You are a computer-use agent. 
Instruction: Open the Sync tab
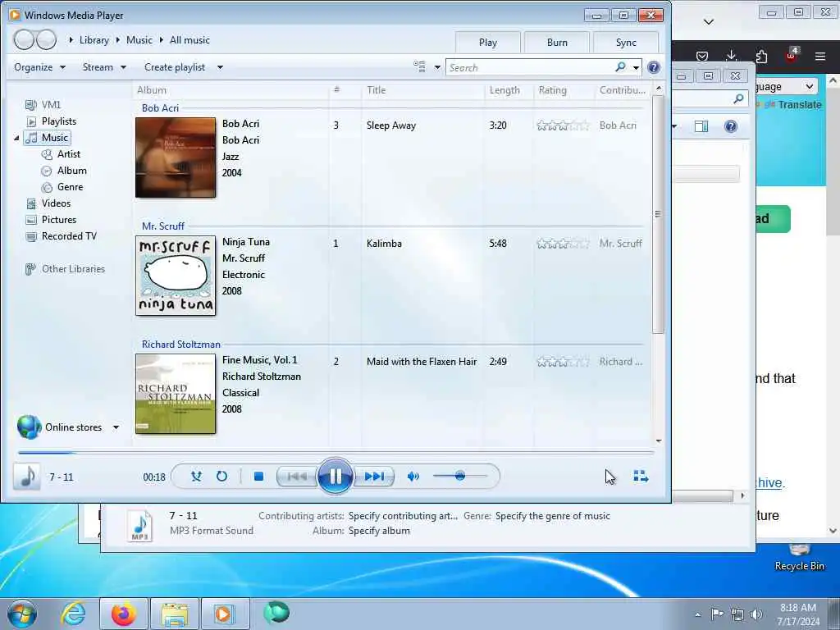pyautogui.click(x=626, y=43)
